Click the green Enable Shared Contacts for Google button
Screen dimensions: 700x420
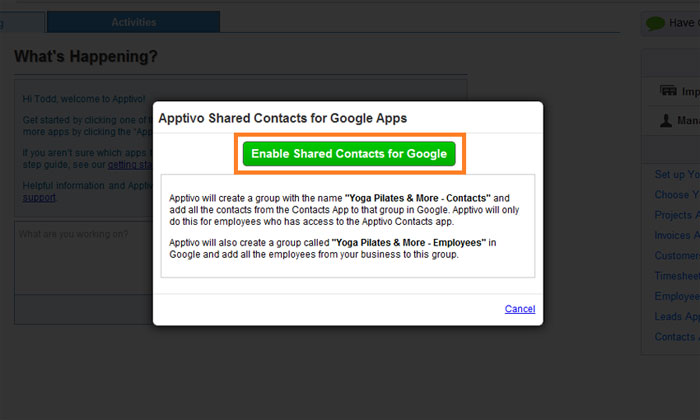pos(348,154)
